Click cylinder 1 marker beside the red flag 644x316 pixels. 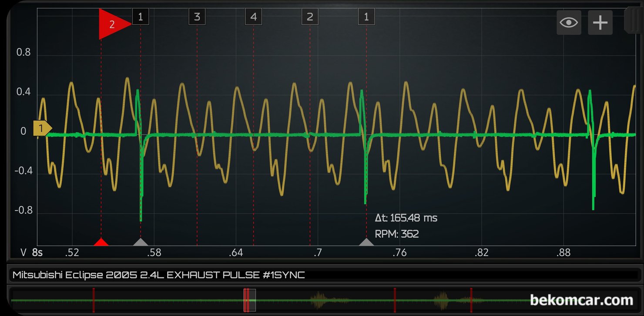coord(140,17)
